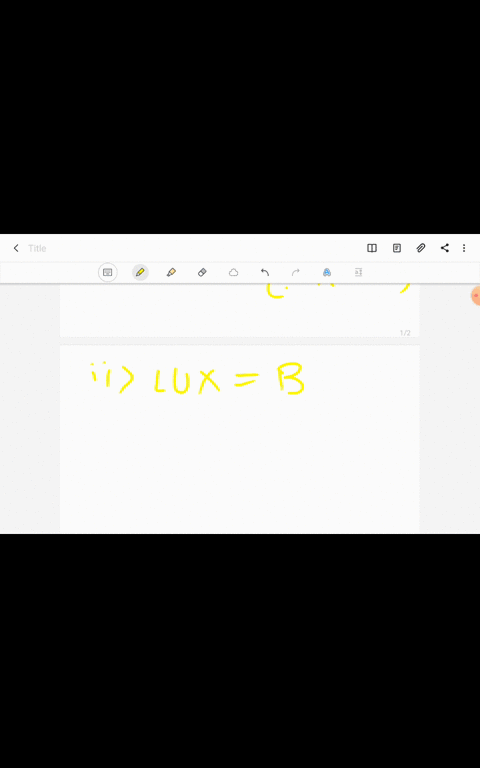Choose the lasso selection tool
The height and width of the screenshot is (768, 480).
click(234, 272)
